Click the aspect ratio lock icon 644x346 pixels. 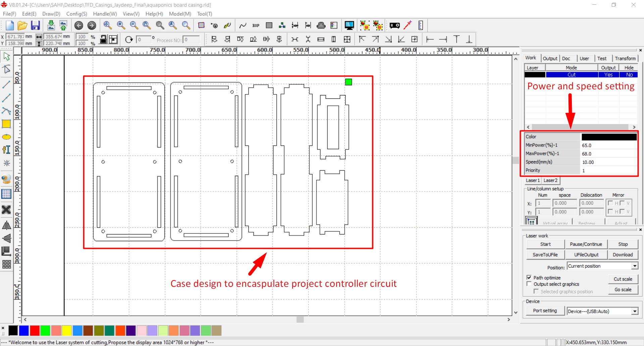tap(104, 40)
